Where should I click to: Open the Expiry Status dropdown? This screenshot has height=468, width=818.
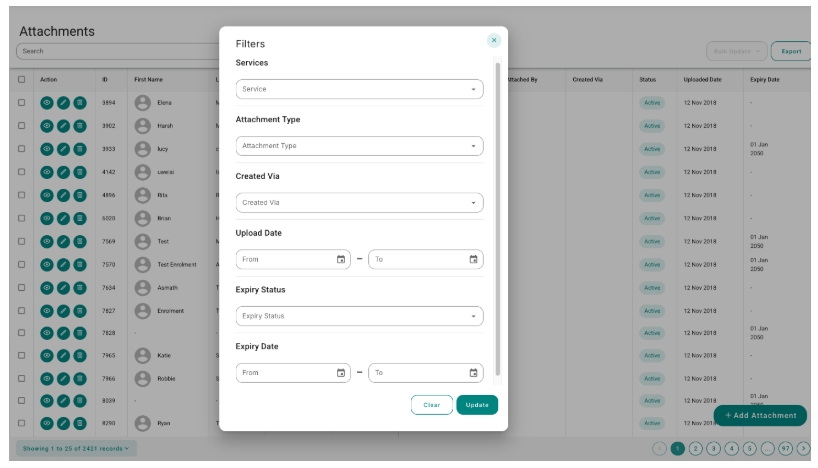359,316
